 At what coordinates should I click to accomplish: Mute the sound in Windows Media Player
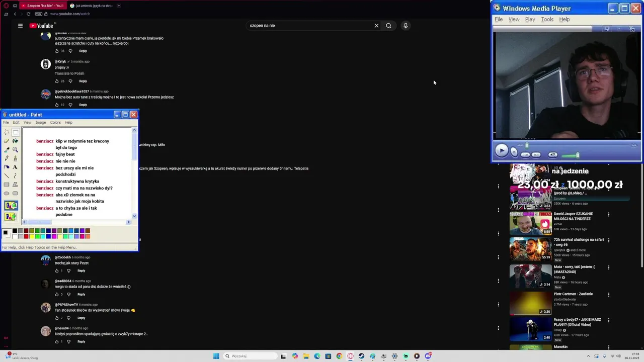(552, 154)
